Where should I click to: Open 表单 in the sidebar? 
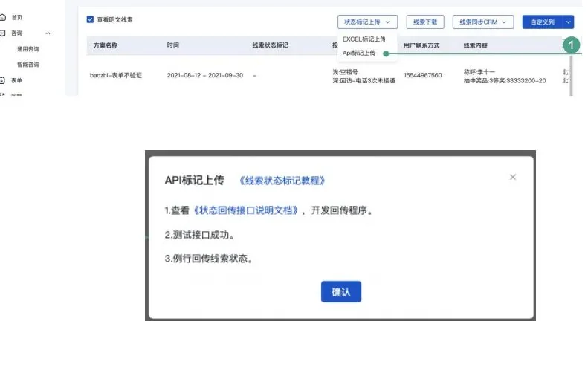16,80
